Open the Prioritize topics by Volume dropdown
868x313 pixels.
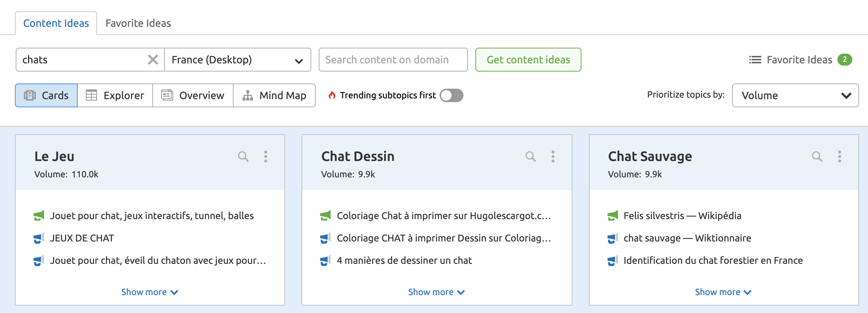pyautogui.click(x=795, y=95)
